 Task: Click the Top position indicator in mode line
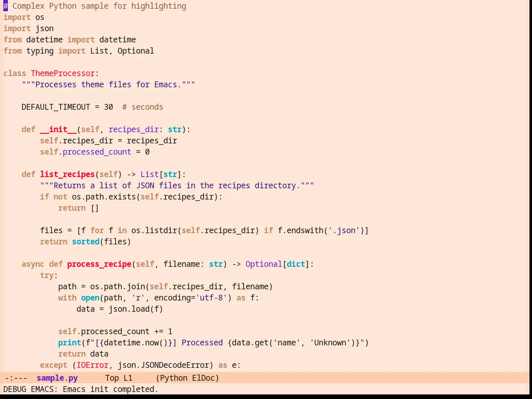coord(112,378)
